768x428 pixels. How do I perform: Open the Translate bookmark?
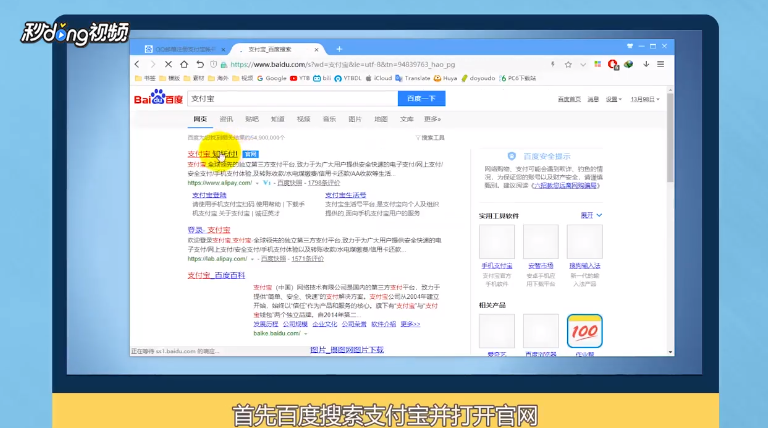point(412,78)
